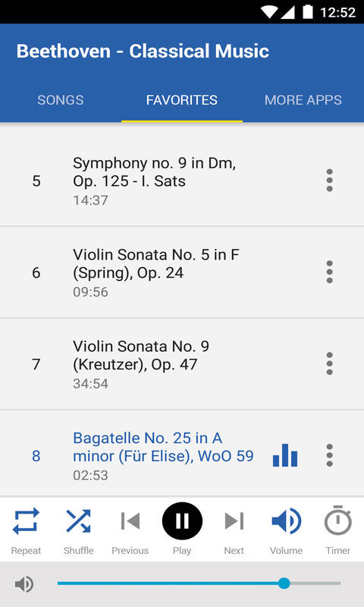Toggle the Repeat mode icon

click(x=26, y=521)
